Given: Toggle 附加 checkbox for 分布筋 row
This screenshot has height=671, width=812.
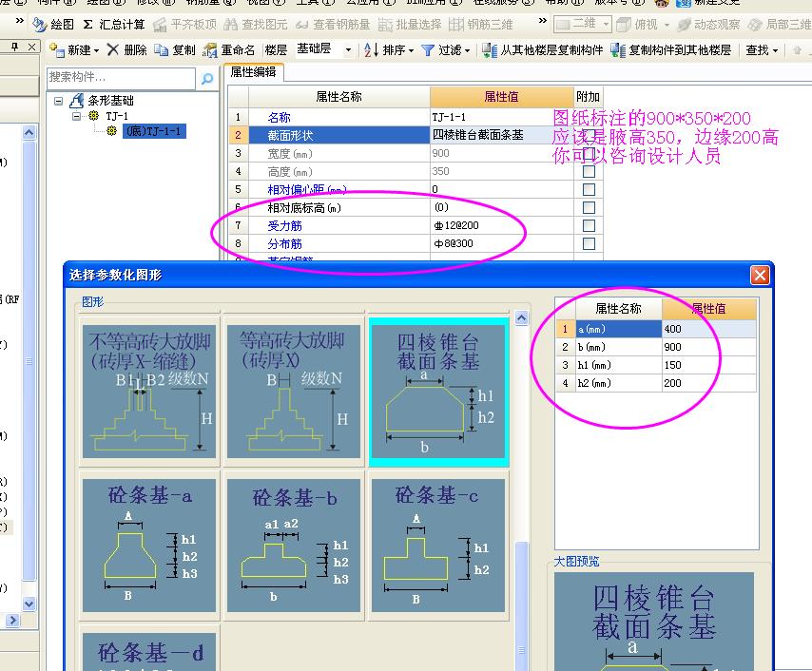Looking at the screenshot, I should click(x=589, y=244).
